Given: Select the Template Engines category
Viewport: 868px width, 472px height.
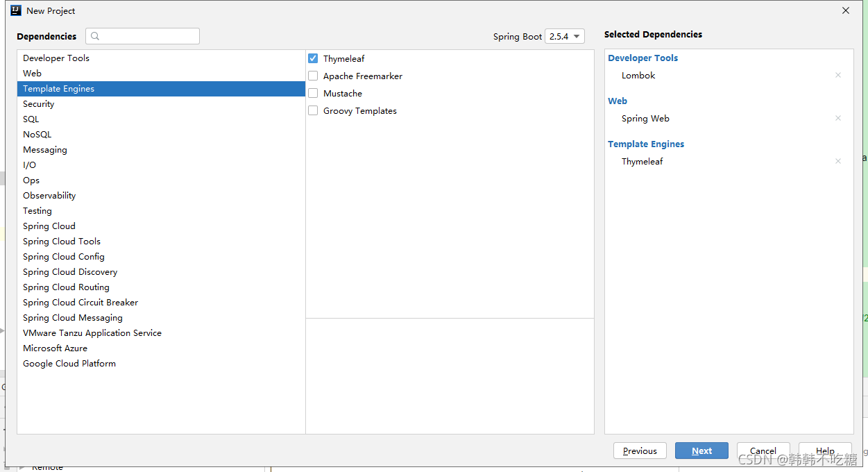Looking at the screenshot, I should [161, 89].
